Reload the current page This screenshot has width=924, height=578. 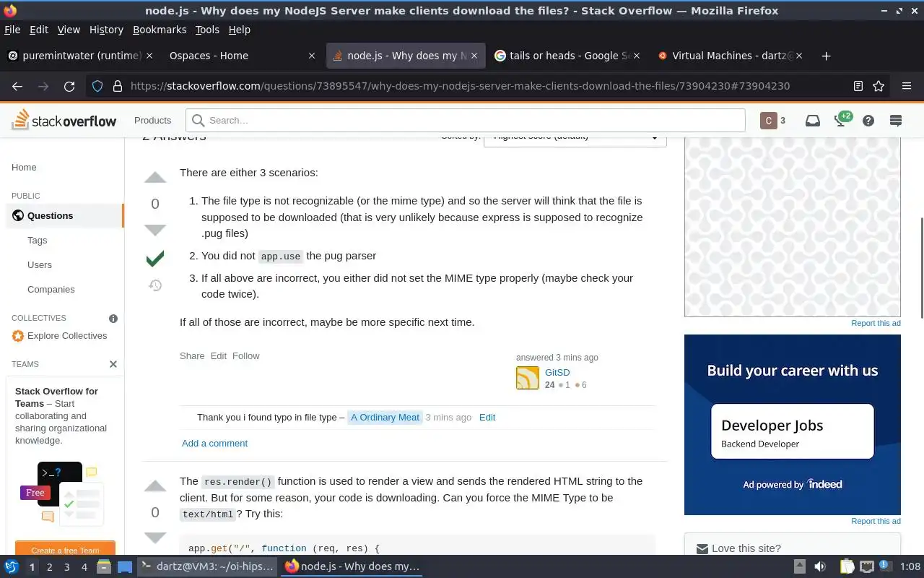(x=69, y=86)
